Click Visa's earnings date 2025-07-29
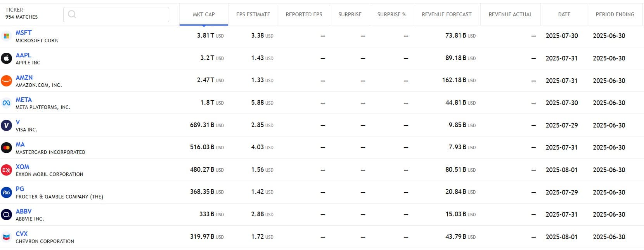The width and height of the screenshot is (644, 250). pos(562,125)
